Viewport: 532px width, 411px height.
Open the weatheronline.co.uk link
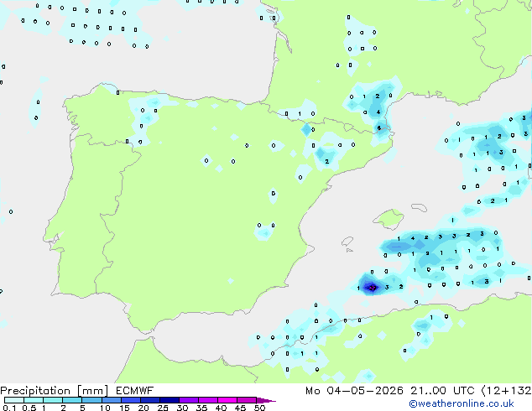coord(462,403)
